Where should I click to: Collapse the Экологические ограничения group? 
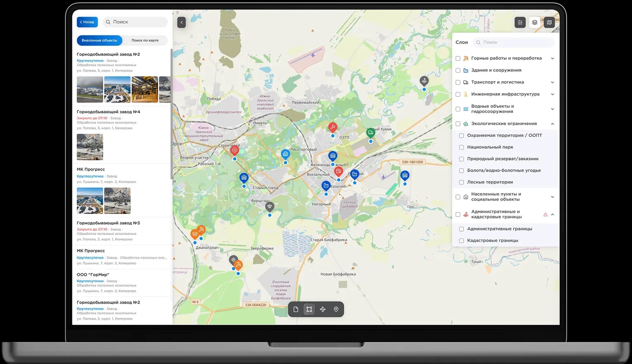pos(552,124)
